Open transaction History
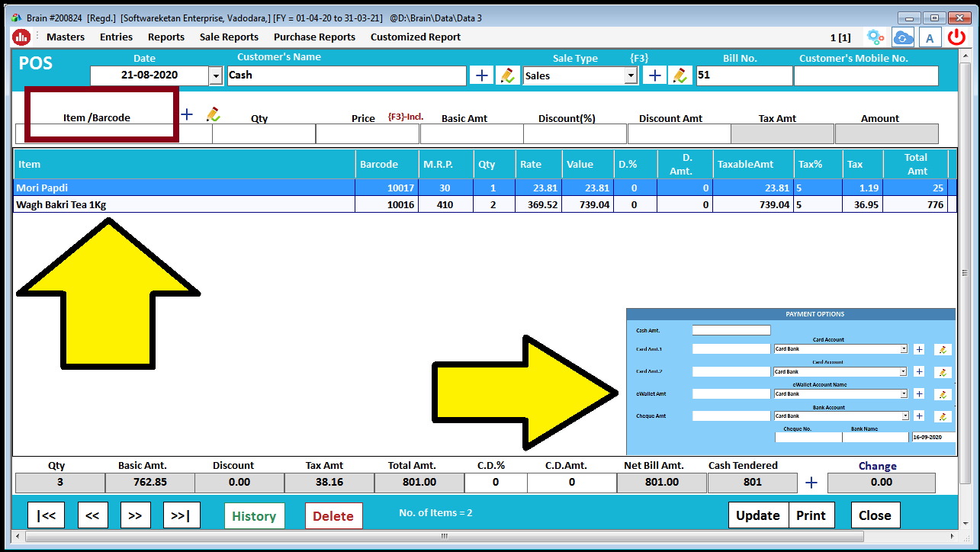 [x=254, y=515]
